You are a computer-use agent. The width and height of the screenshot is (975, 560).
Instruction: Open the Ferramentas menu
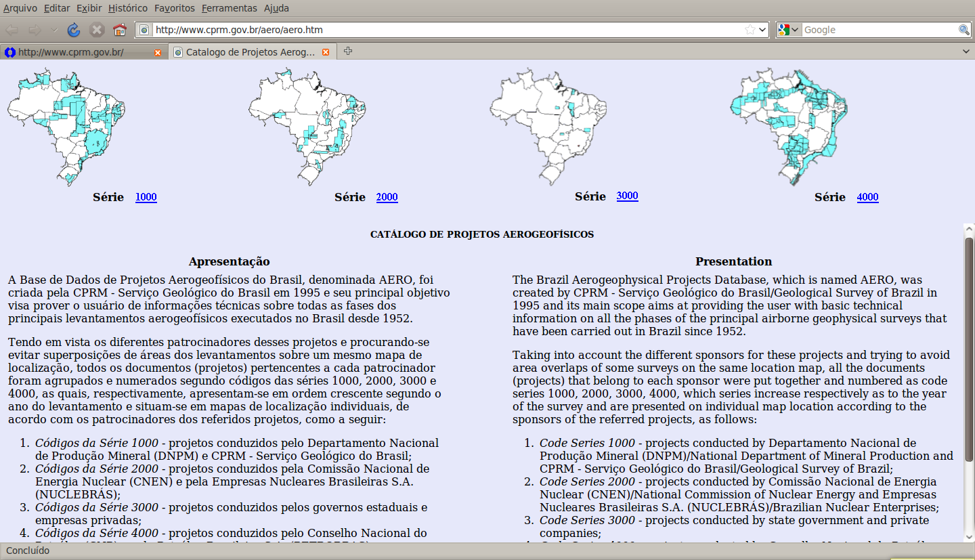[230, 8]
